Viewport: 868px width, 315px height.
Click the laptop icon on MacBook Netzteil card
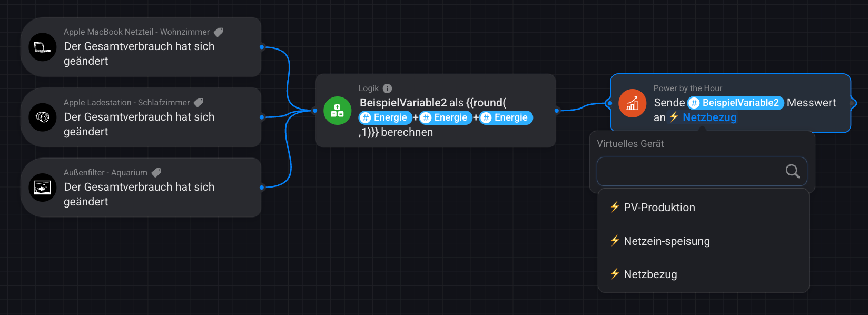click(x=42, y=47)
